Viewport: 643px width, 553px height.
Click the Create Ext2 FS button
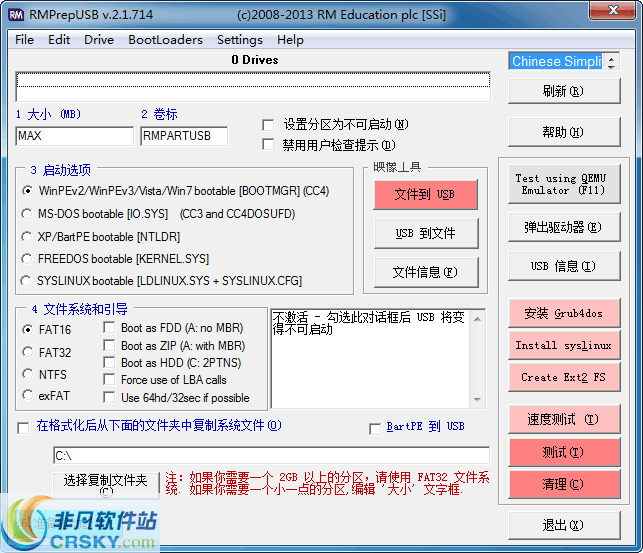(x=564, y=377)
